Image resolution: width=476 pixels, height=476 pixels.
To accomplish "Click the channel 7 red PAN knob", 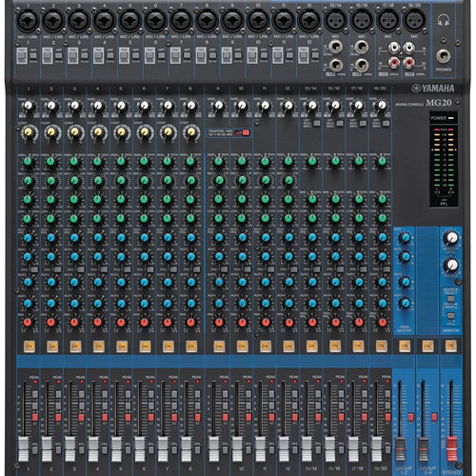I will tap(168, 323).
